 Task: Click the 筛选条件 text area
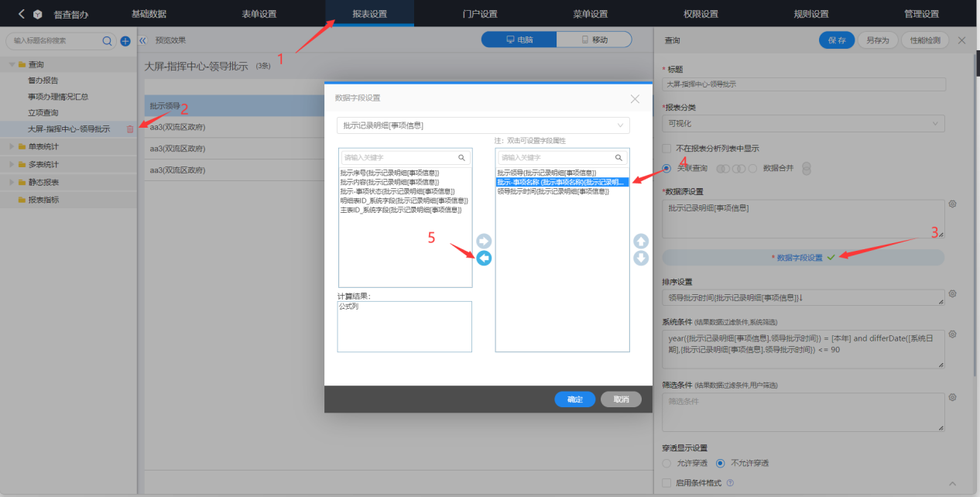point(803,412)
